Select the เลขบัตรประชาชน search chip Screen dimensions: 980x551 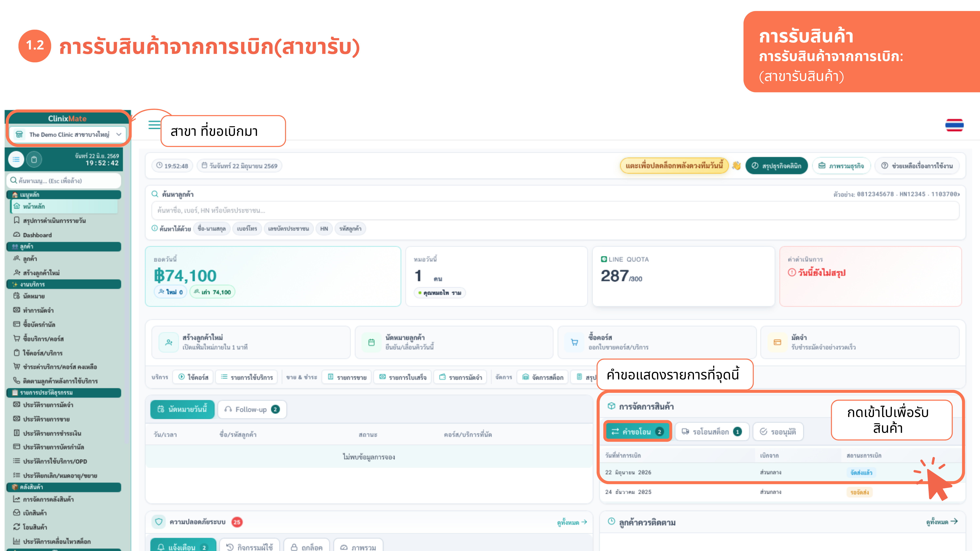coord(288,229)
